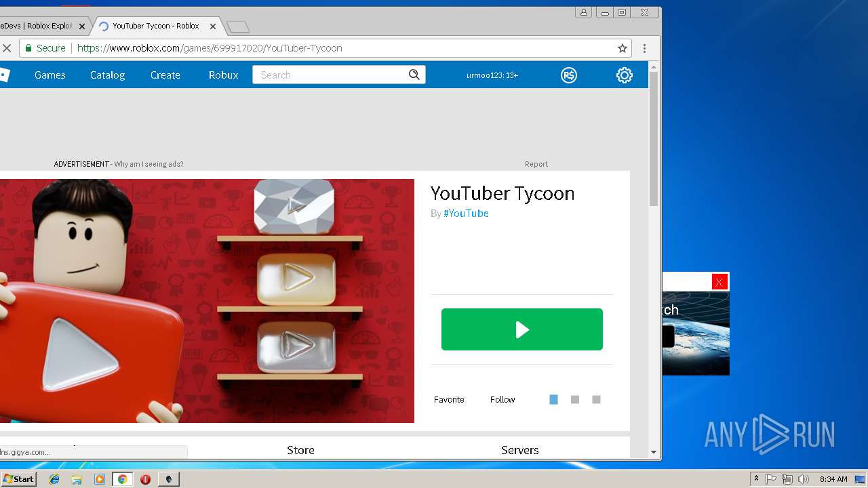Click Follow under the play button

click(502, 400)
